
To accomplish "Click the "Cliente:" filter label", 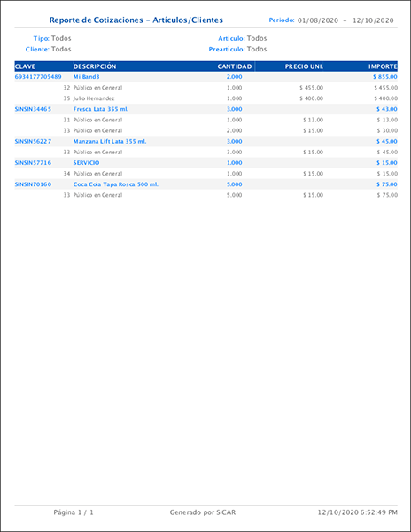I will (x=37, y=49).
